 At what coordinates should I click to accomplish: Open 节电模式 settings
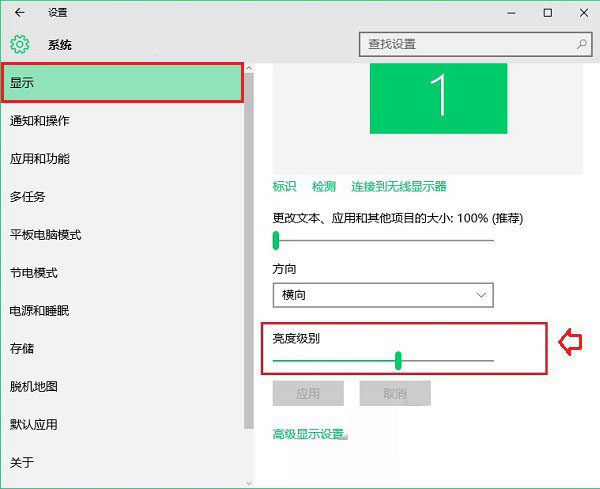pos(122,273)
